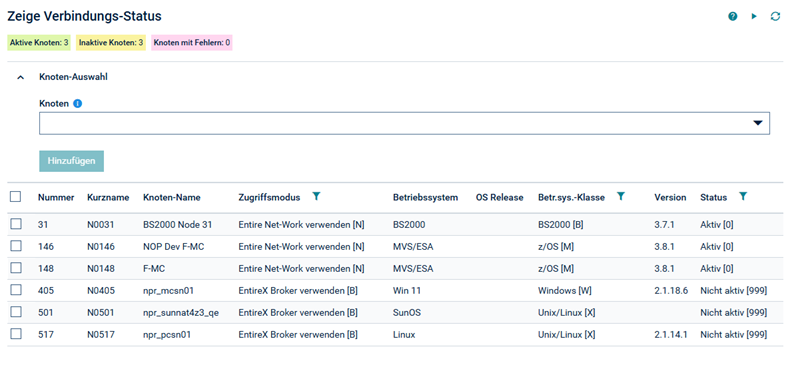
Task: Toggle the select-all header checkbox
Action: pos(16,197)
